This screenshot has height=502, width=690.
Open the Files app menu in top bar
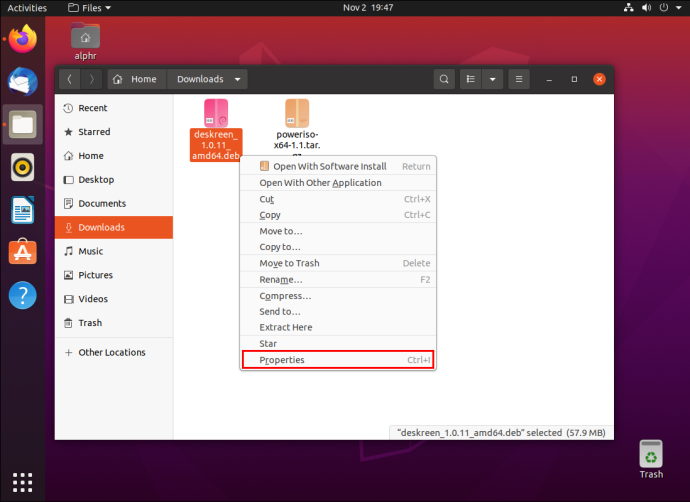pos(90,7)
